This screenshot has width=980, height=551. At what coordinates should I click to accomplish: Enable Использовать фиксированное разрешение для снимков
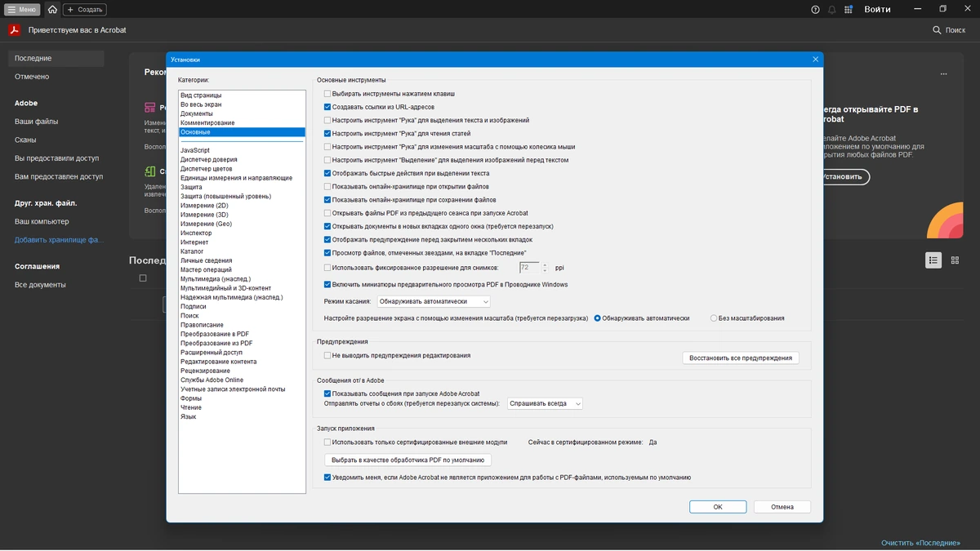point(327,267)
